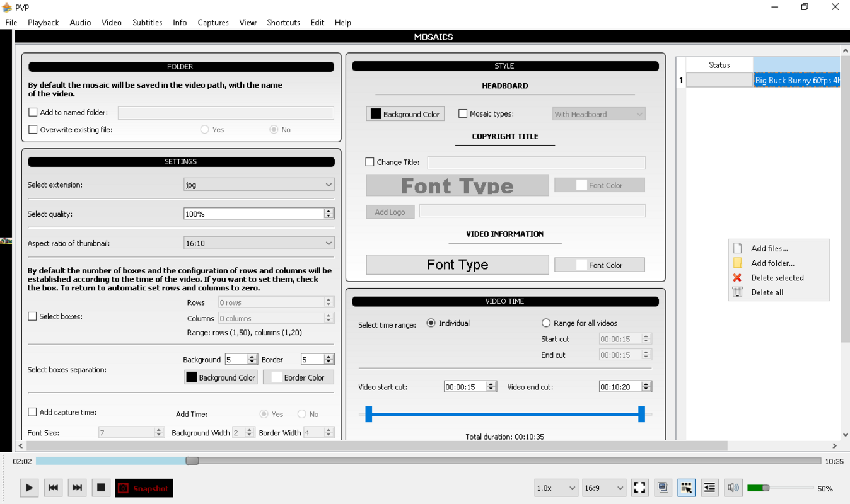Open the Playback menu
Image resolution: width=850 pixels, height=504 pixels.
43,22
